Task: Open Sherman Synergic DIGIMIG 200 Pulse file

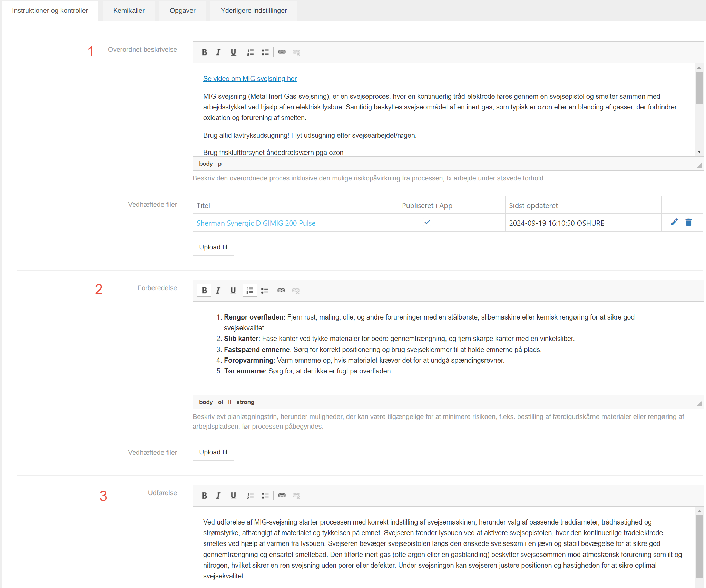Action: click(256, 223)
